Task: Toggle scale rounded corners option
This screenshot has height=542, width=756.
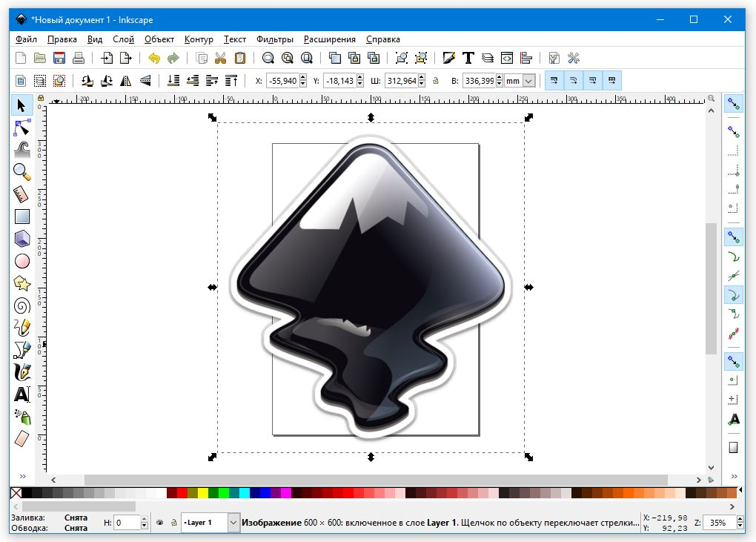Action: coord(574,81)
